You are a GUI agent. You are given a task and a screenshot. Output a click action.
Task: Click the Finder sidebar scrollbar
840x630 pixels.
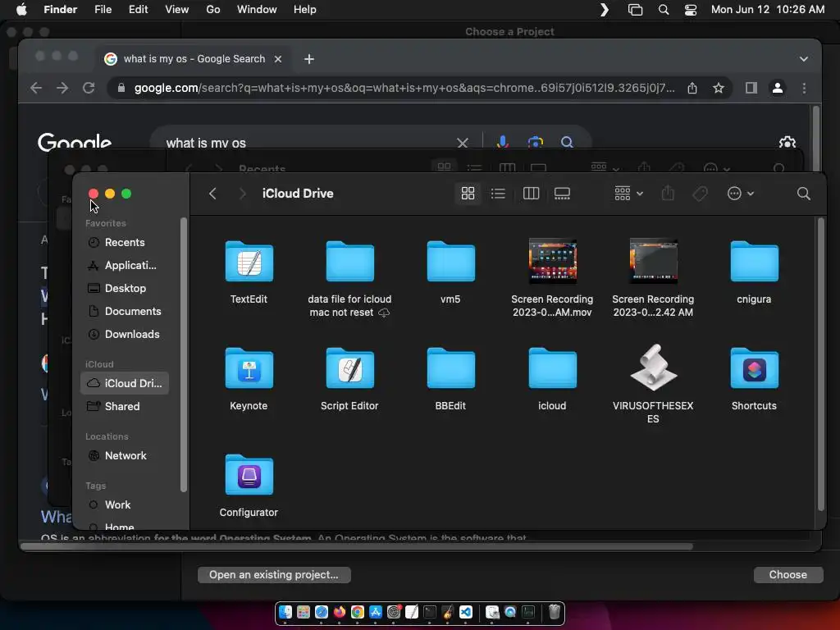tap(183, 354)
